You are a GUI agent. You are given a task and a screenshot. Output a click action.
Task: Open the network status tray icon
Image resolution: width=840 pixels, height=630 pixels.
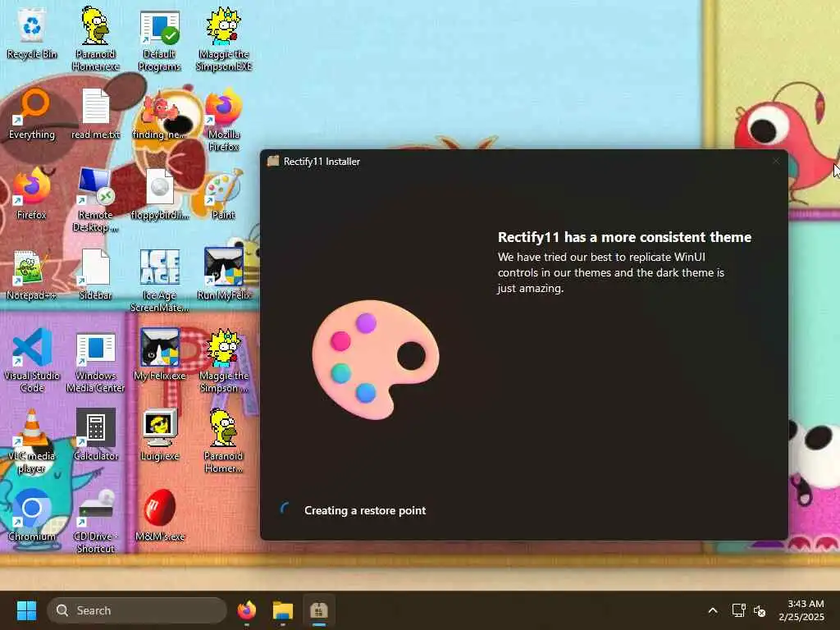[x=738, y=610]
